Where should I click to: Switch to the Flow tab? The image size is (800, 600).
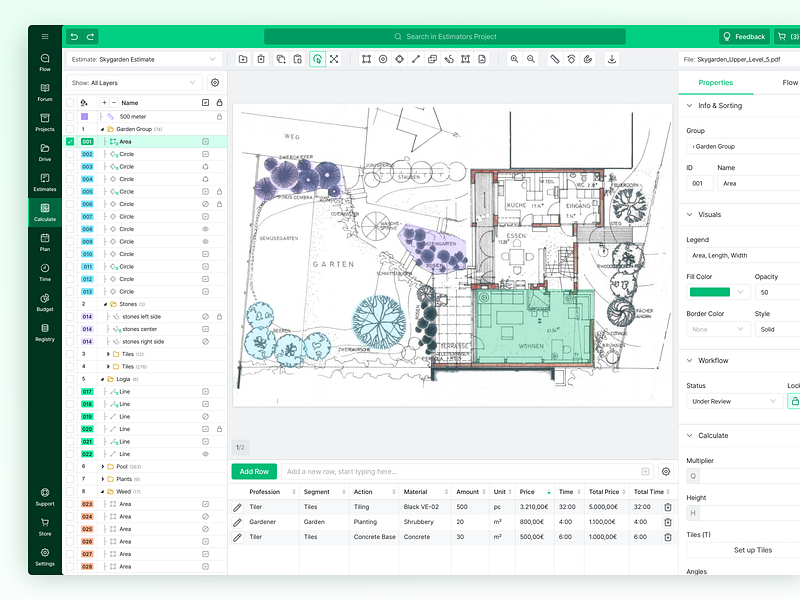788,83
